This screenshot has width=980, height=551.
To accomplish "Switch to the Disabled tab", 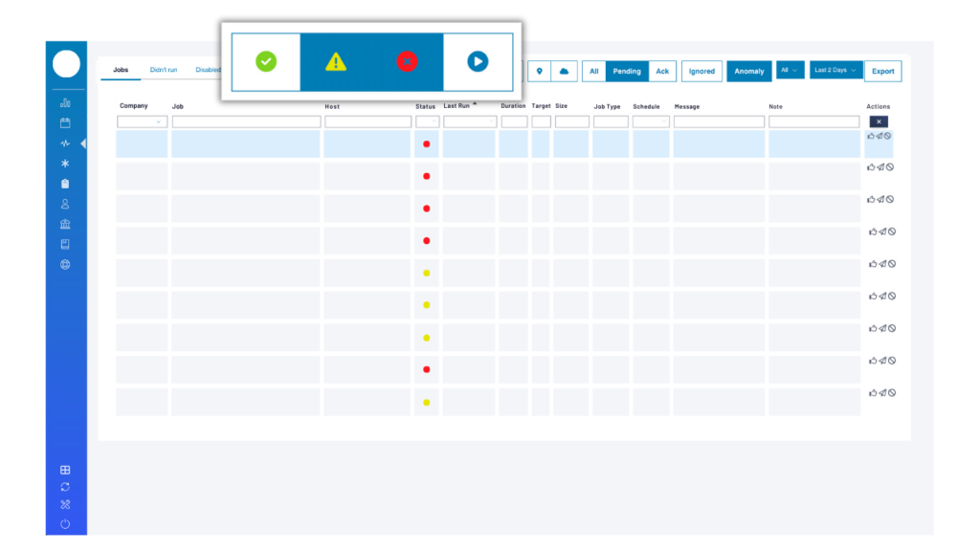I will [208, 70].
